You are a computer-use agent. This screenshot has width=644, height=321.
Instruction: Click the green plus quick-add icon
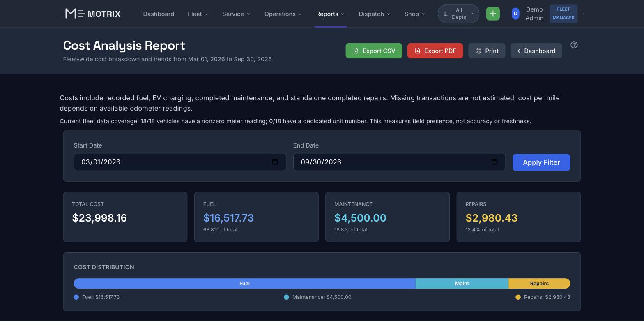(x=493, y=14)
